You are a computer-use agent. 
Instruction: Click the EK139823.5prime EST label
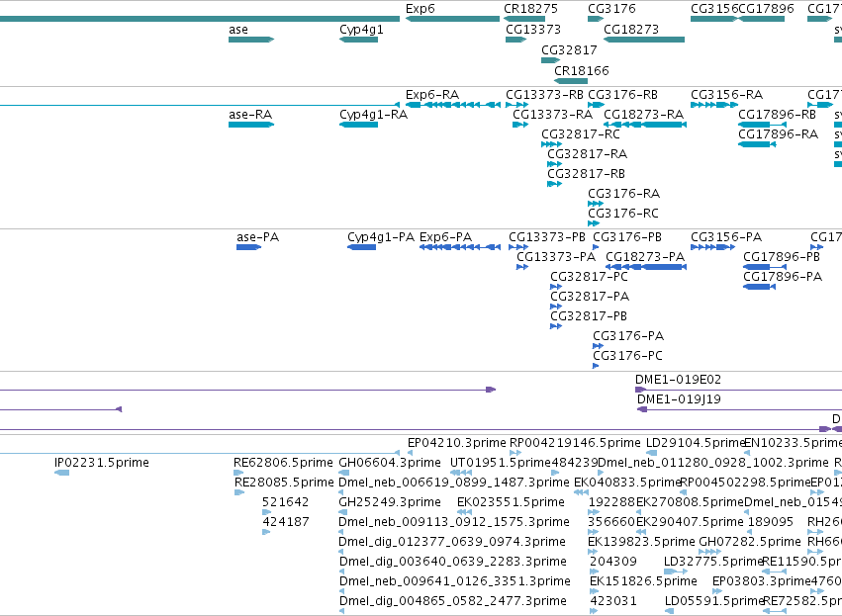(x=641, y=542)
